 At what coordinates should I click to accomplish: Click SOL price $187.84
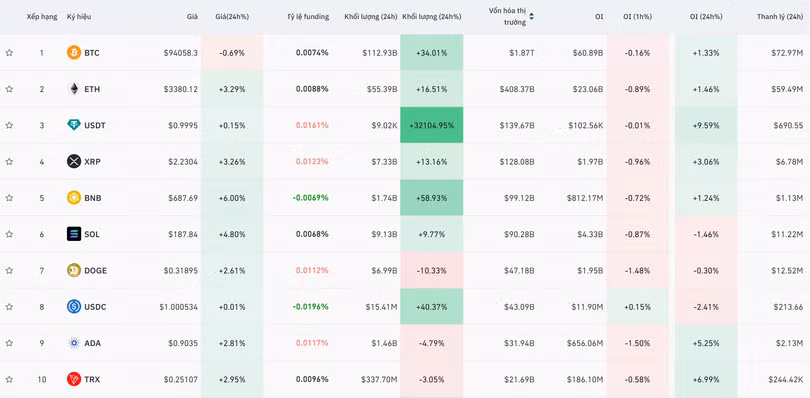click(183, 234)
